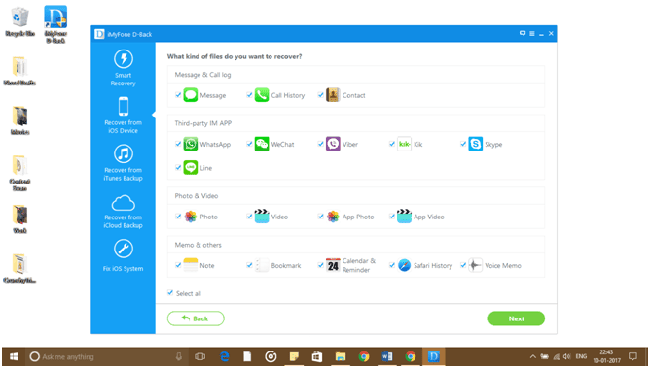Toggle the Note checkbox
Screen dimensions: 650x368
point(178,265)
